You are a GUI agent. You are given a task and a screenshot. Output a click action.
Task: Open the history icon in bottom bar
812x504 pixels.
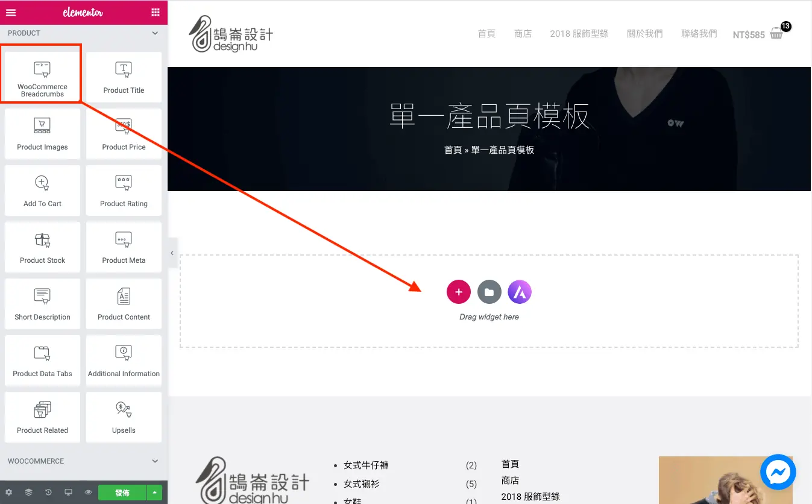[48, 492]
